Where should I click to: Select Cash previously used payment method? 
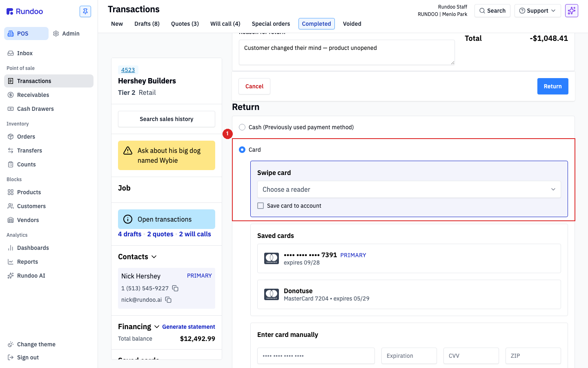[242, 127]
